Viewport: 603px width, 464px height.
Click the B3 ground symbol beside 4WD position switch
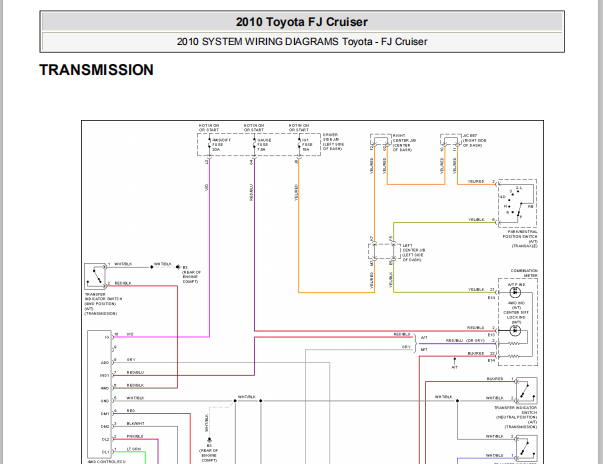[178, 267]
